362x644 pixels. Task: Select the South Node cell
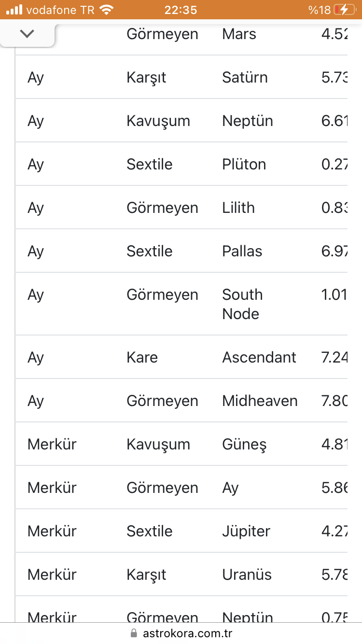pyautogui.click(x=242, y=304)
